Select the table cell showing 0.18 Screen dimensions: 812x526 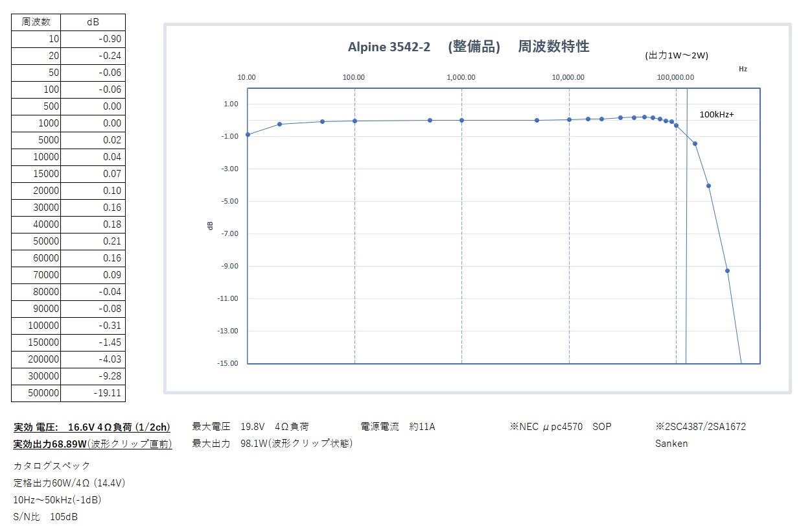pyautogui.click(x=93, y=224)
